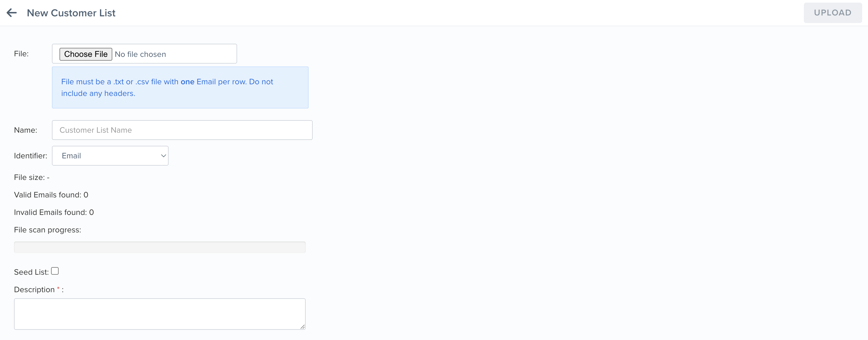Click the File scan progress label

[x=47, y=230]
